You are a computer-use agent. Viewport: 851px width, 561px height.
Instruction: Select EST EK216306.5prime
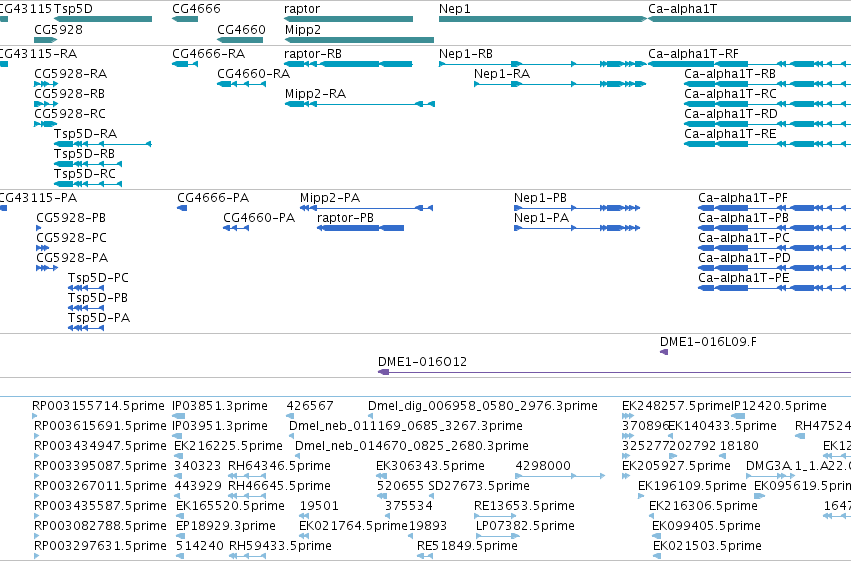pos(703,507)
